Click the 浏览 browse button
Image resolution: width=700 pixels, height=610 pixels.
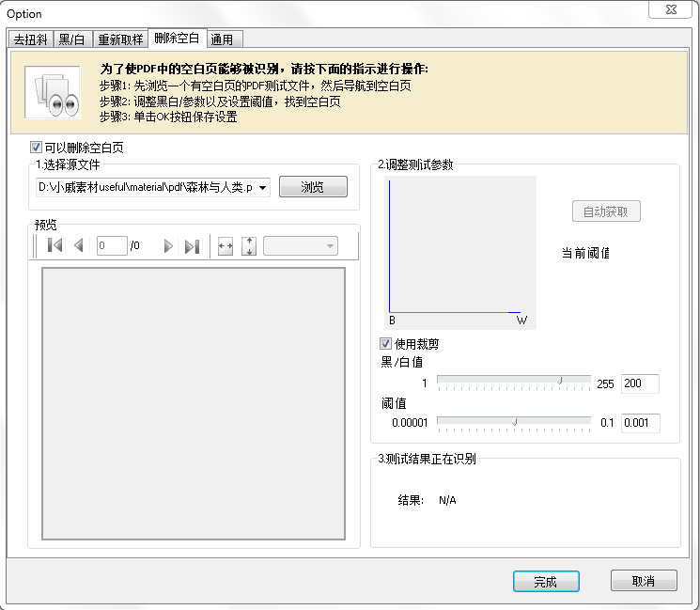(312, 188)
